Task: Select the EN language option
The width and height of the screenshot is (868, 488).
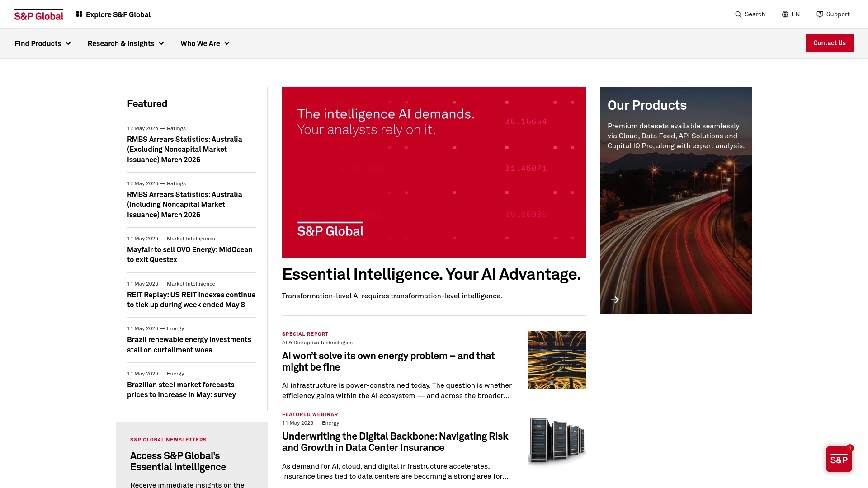Action: [x=796, y=14]
